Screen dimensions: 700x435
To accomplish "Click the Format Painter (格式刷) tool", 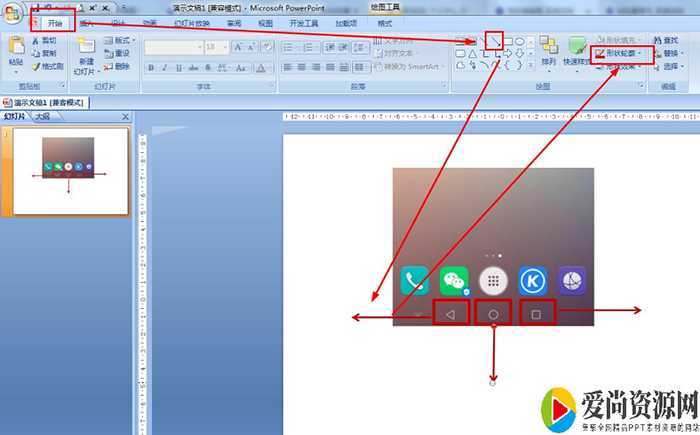I will [x=45, y=66].
